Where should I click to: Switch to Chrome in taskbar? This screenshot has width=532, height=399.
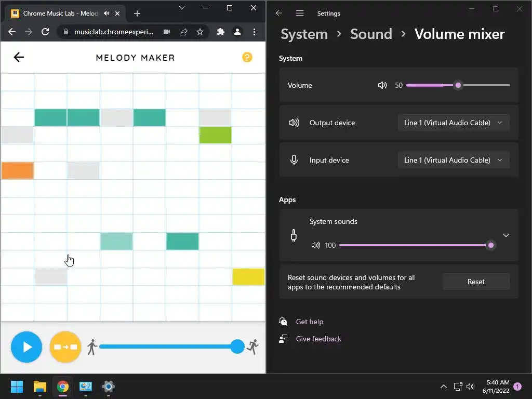63,387
